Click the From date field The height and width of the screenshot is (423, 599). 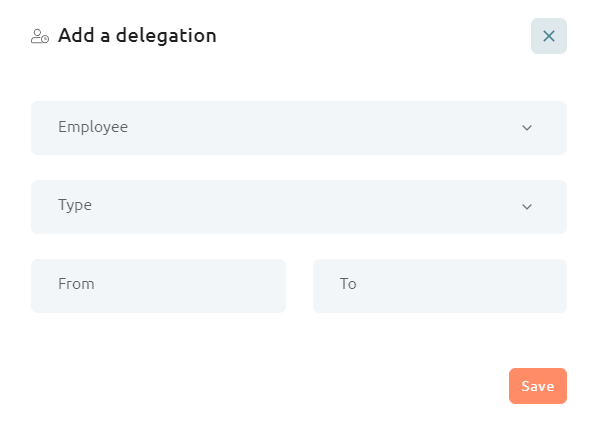point(158,286)
